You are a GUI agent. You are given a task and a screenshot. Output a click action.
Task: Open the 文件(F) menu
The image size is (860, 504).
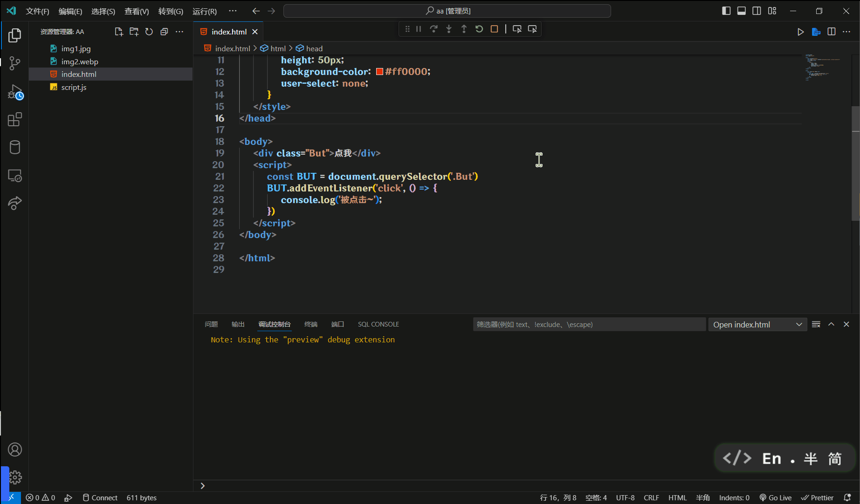coord(37,11)
